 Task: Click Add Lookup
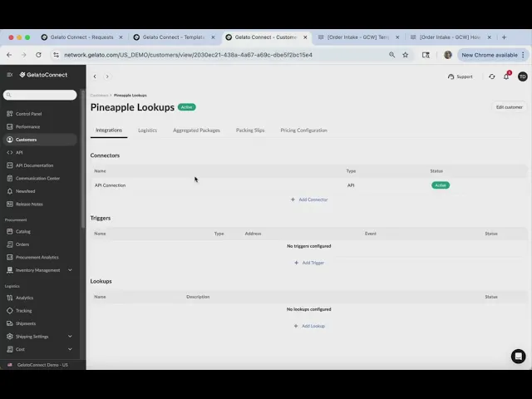pyautogui.click(x=309, y=326)
